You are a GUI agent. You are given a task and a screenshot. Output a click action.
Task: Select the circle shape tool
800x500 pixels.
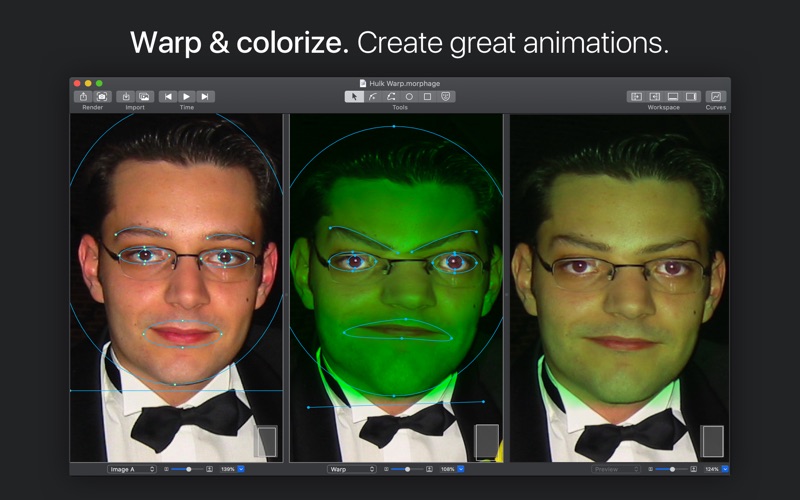[409, 97]
